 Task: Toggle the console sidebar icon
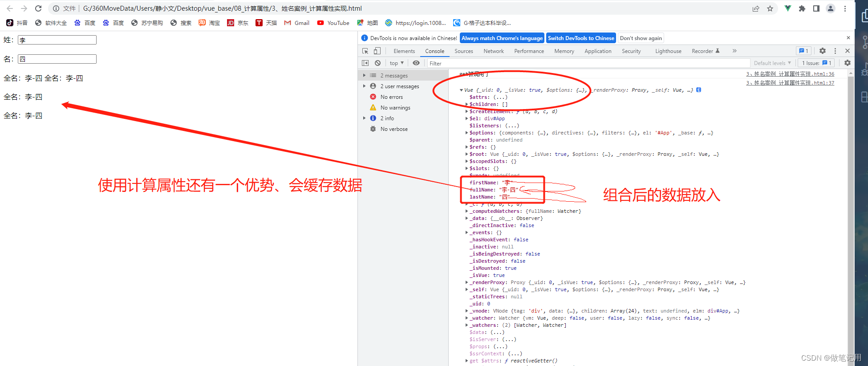(x=365, y=63)
